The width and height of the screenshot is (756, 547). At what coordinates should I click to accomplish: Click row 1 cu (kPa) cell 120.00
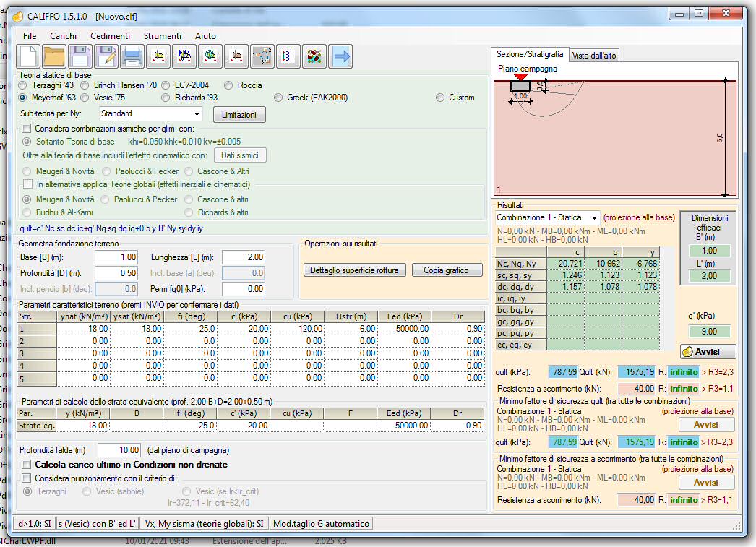coord(297,329)
